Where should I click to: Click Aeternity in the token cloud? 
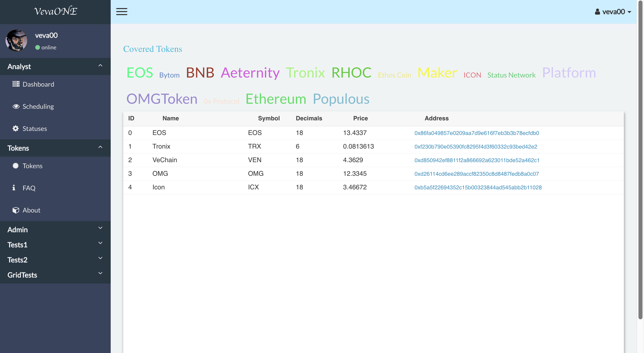tap(250, 73)
